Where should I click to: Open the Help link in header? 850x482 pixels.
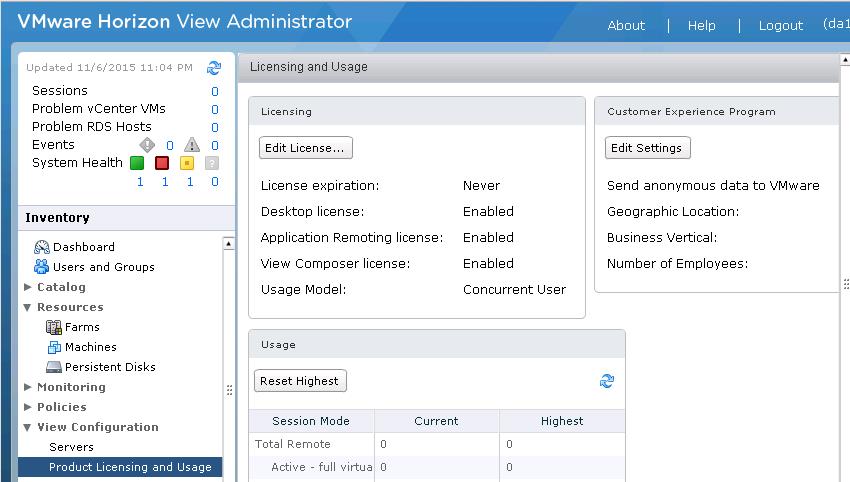tap(701, 25)
